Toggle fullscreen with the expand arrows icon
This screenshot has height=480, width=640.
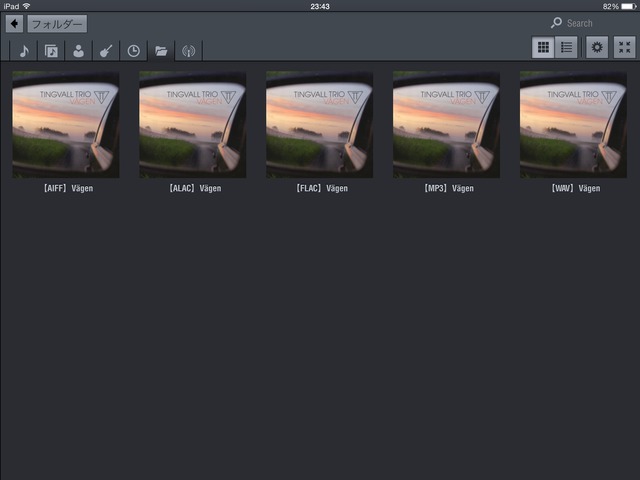624,47
